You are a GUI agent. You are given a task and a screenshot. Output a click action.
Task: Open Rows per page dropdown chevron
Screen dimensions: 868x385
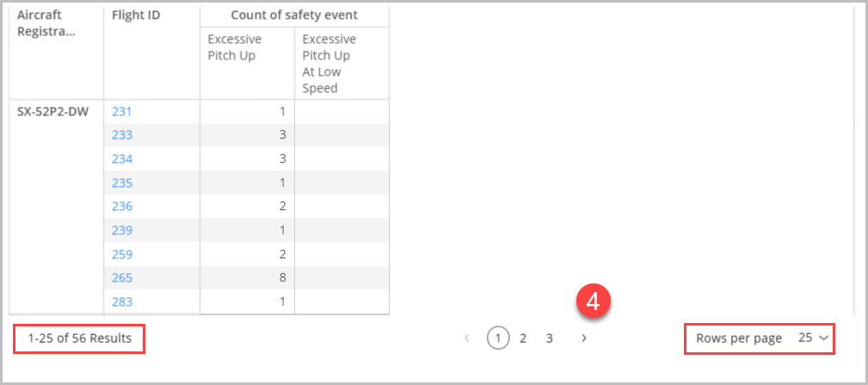point(823,338)
